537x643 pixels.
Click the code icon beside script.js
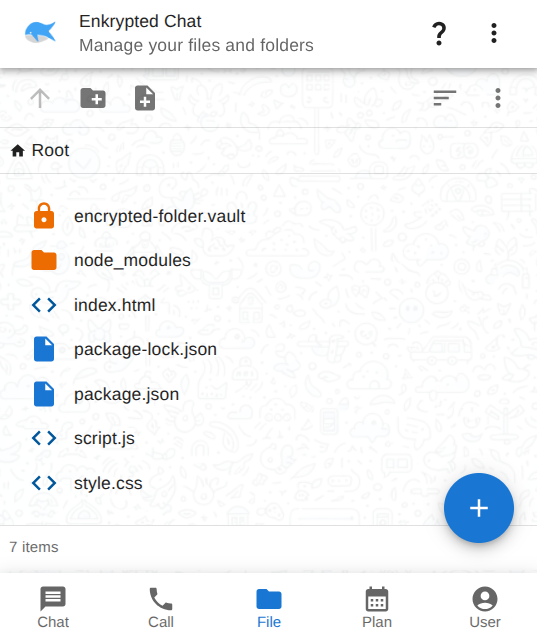(x=44, y=438)
